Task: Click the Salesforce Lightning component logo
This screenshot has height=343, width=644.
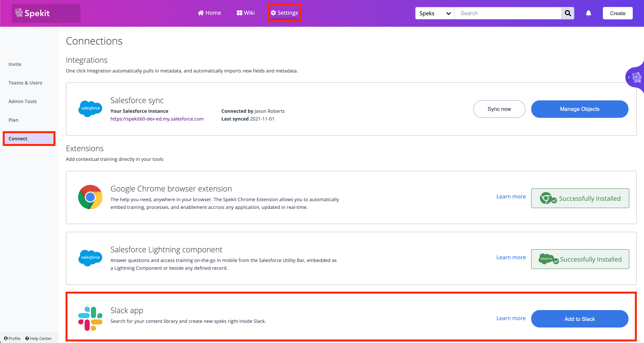Action: (x=90, y=258)
